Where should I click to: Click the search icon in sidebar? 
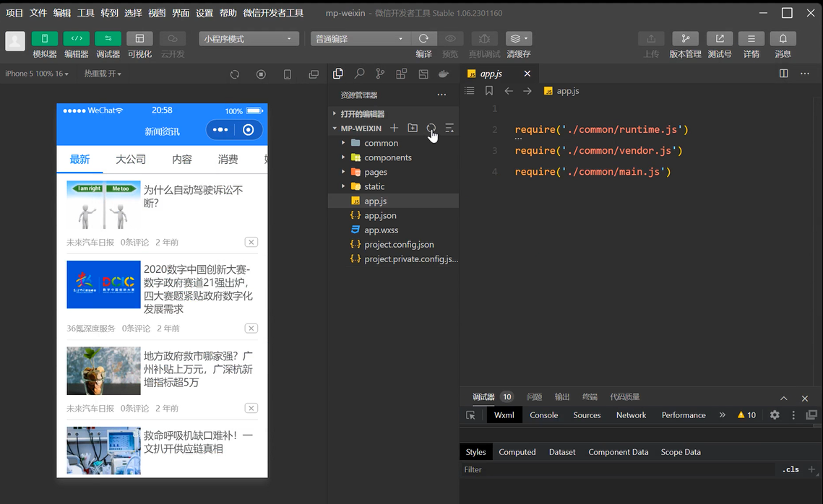tap(359, 74)
